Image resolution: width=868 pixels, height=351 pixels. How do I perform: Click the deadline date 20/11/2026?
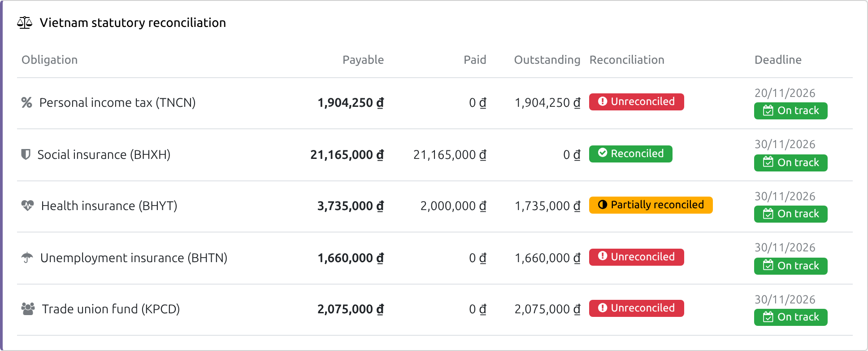[785, 93]
